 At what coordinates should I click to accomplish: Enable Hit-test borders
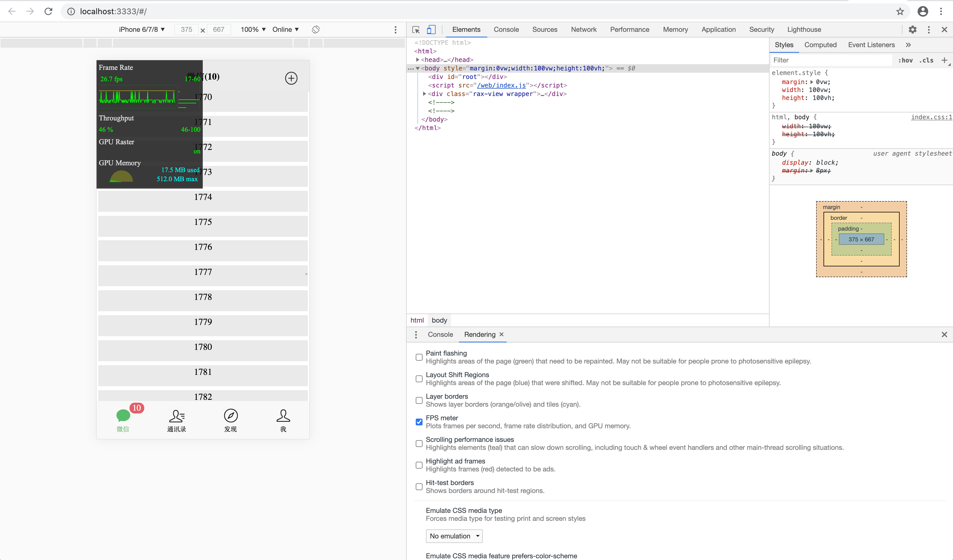(x=419, y=487)
